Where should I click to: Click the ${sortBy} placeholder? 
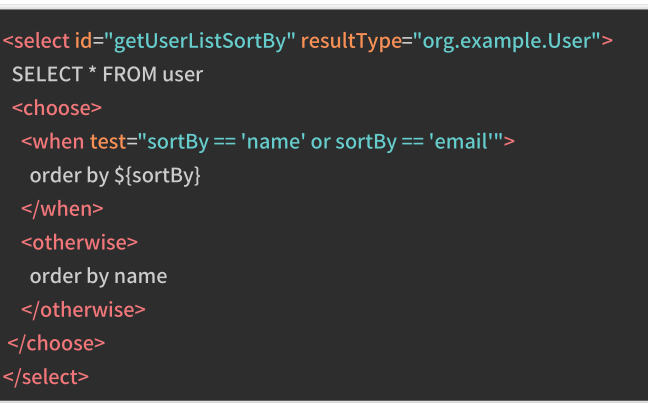point(160,175)
